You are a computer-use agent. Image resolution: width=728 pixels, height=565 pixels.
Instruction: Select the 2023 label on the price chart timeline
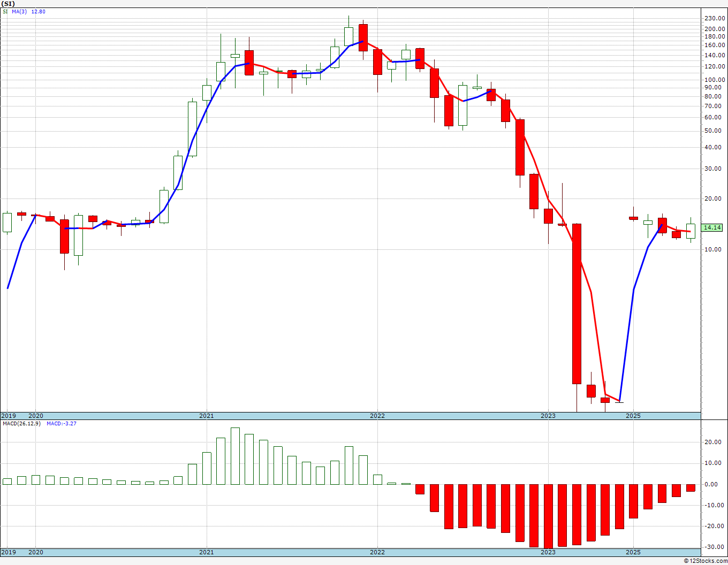(x=548, y=416)
